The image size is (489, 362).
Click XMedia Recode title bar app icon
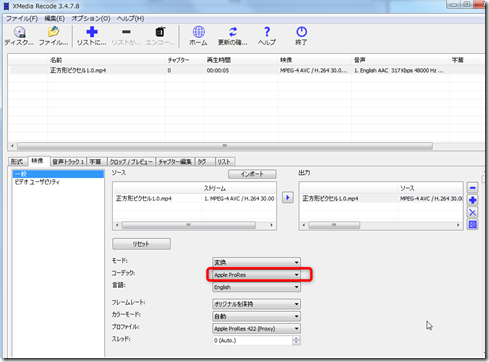coord(6,6)
